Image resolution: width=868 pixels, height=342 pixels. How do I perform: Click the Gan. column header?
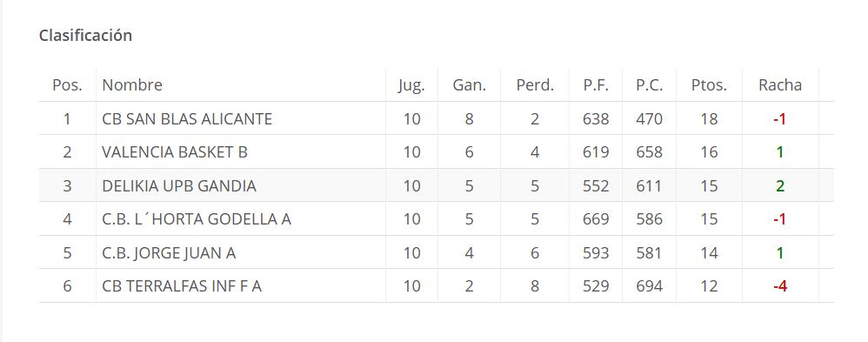coord(469,84)
